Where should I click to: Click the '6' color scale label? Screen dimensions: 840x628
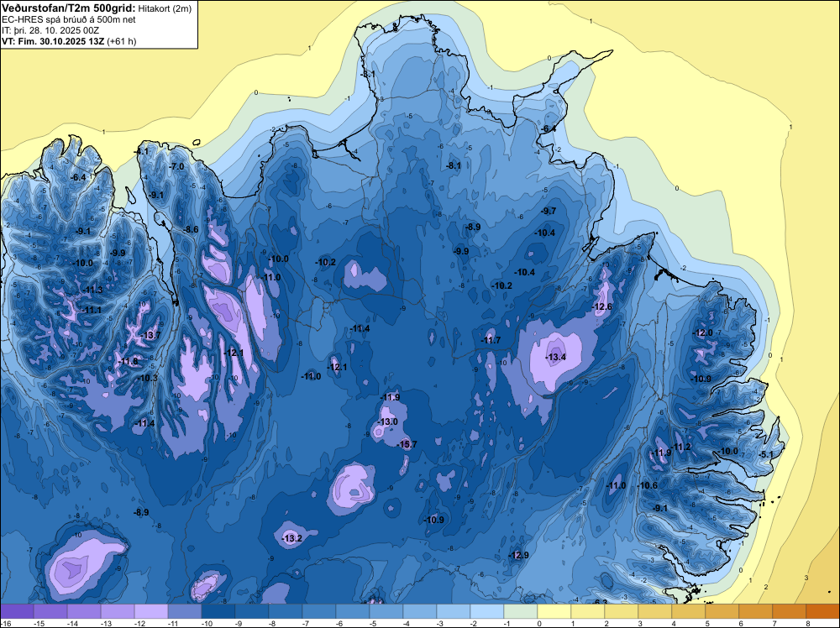[741, 623]
